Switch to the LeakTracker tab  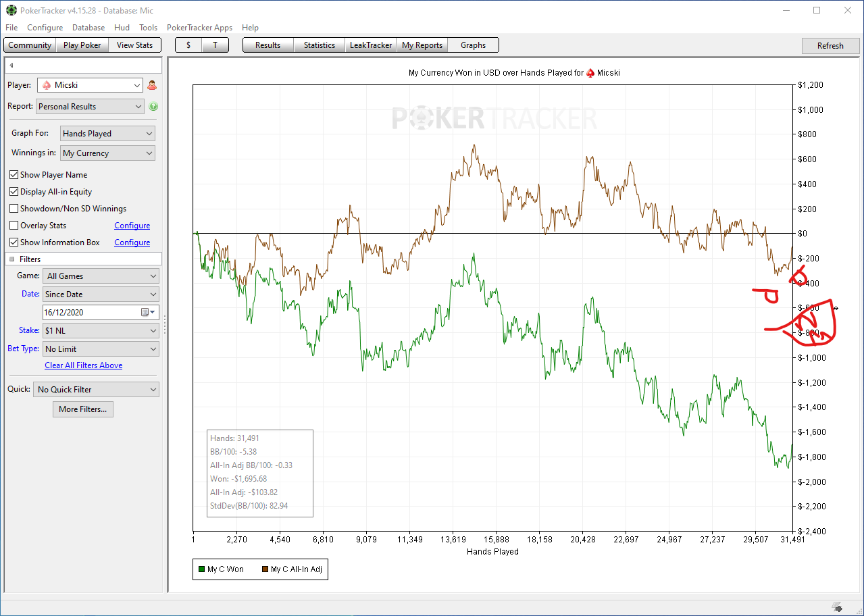(370, 45)
